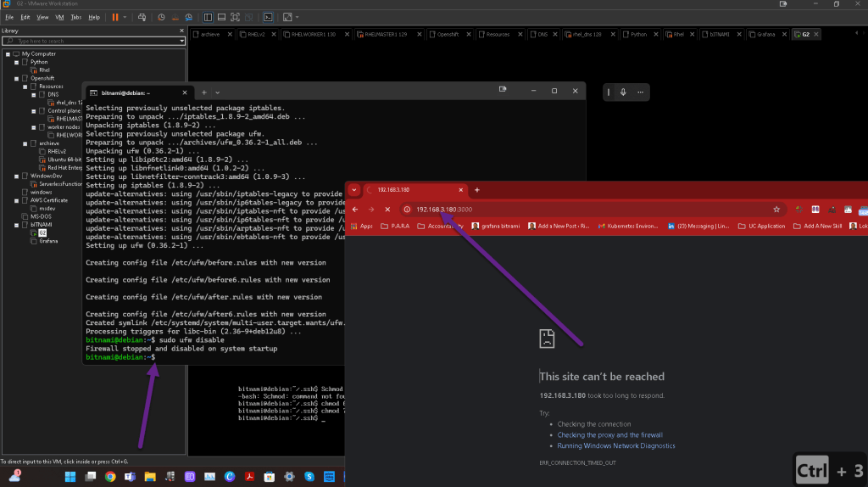Collapse the bITNAMI folder in Library tree
The image size is (868, 487).
tap(16, 225)
